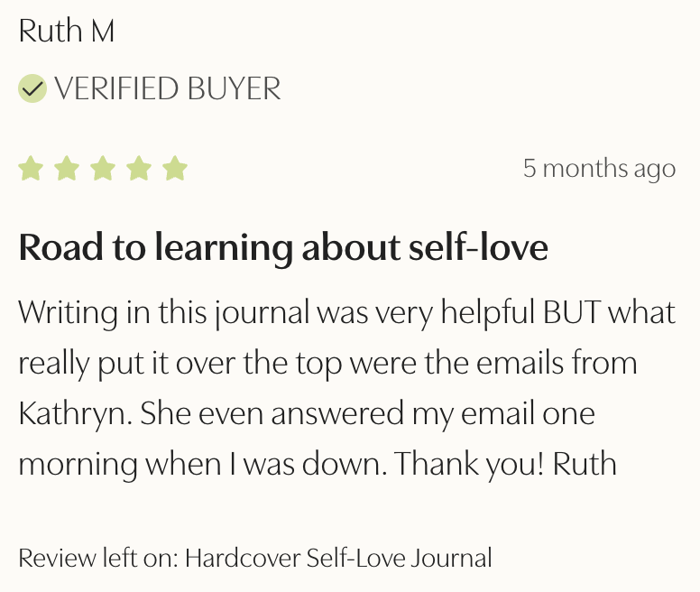This screenshot has height=592, width=700.
Task: Open the 'Road to learning about self-love' title
Action: point(283,248)
